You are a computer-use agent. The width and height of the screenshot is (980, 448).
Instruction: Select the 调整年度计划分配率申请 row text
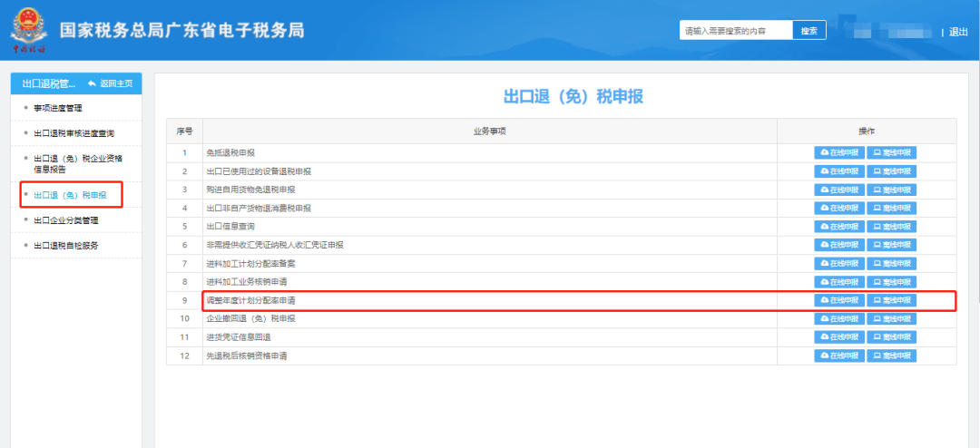coord(251,300)
